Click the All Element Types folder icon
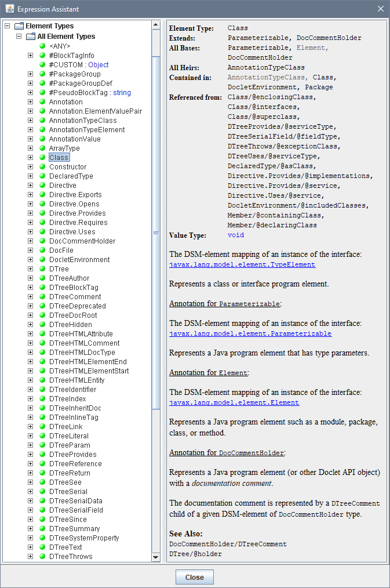This screenshot has height=588, width=390. [31, 37]
